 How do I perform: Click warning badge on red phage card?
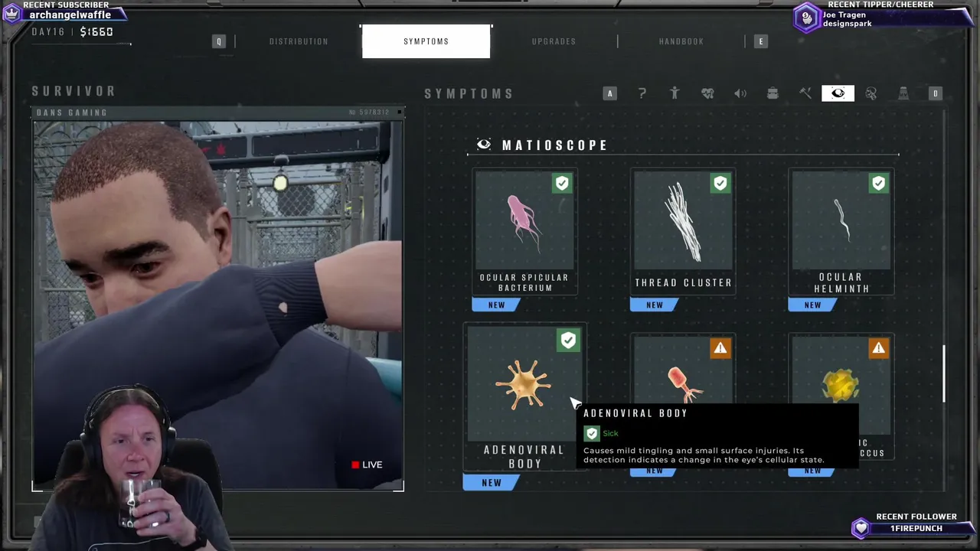tap(720, 348)
